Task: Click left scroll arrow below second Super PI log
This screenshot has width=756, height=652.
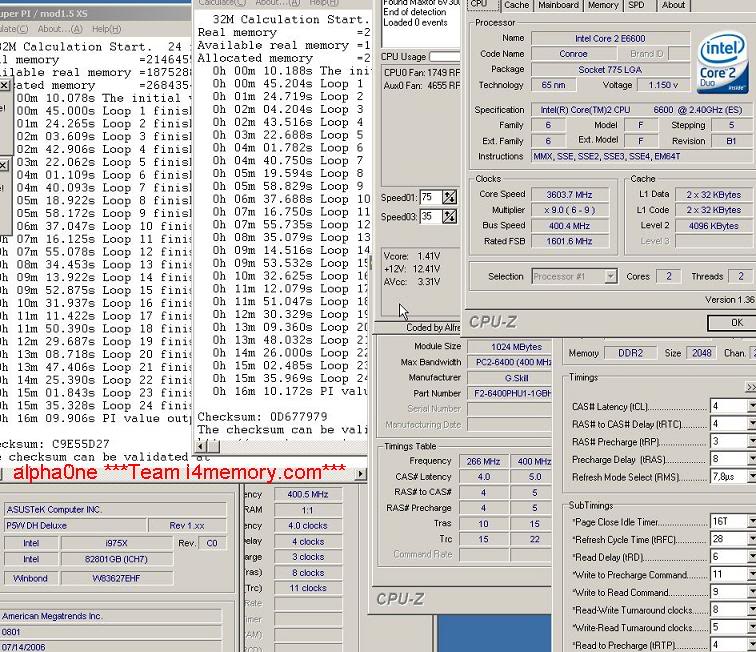Action: 201,447
